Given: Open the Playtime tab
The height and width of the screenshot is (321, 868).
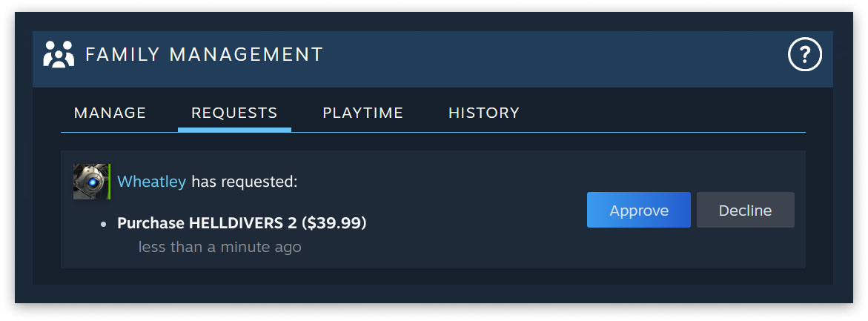Looking at the screenshot, I should pos(362,113).
